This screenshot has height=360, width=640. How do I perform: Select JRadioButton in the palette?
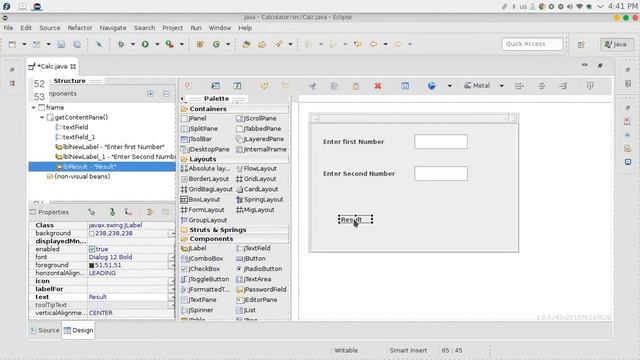(259, 269)
